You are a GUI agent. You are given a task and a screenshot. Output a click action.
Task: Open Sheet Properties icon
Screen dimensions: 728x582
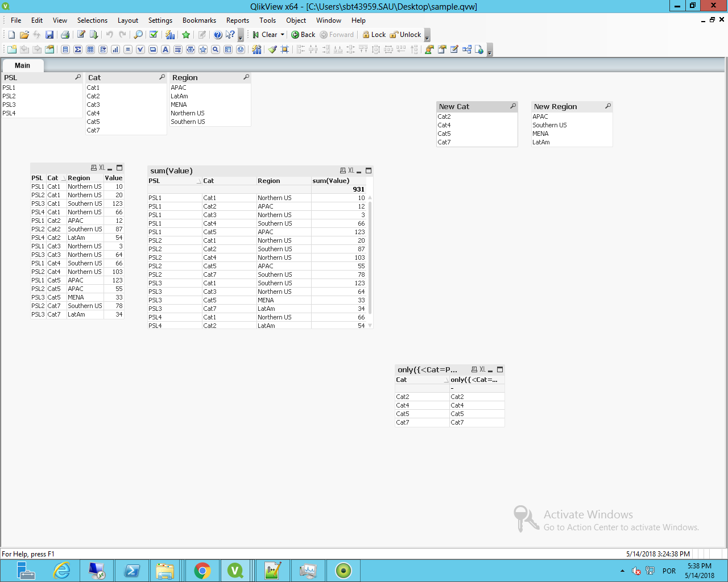click(x=49, y=49)
